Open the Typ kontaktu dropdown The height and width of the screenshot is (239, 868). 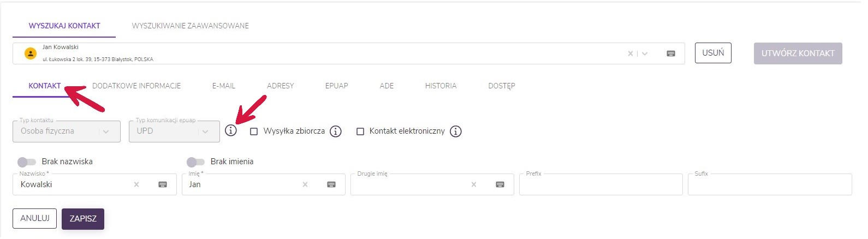click(x=67, y=132)
